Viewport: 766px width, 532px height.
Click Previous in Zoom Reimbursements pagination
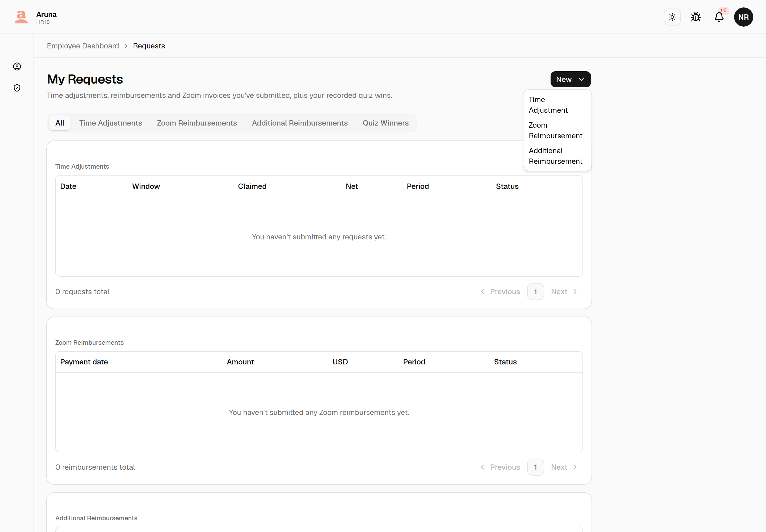click(500, 467)
